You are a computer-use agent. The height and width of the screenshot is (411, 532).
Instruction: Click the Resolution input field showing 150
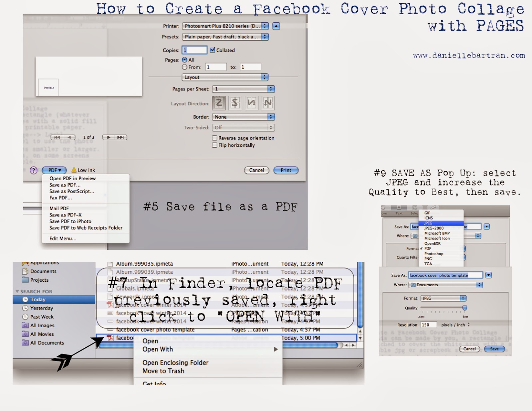point(428,325)
